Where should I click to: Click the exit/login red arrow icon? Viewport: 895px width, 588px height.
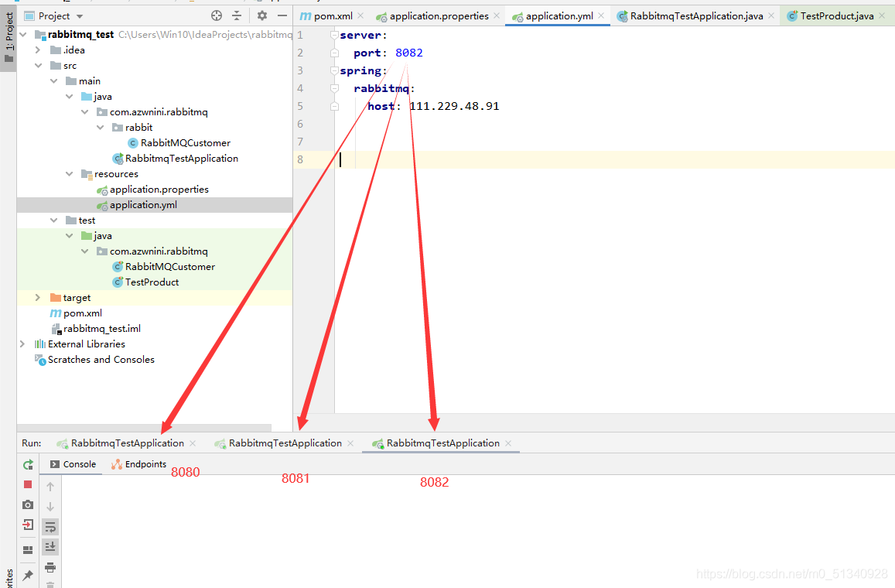(28, 525)
